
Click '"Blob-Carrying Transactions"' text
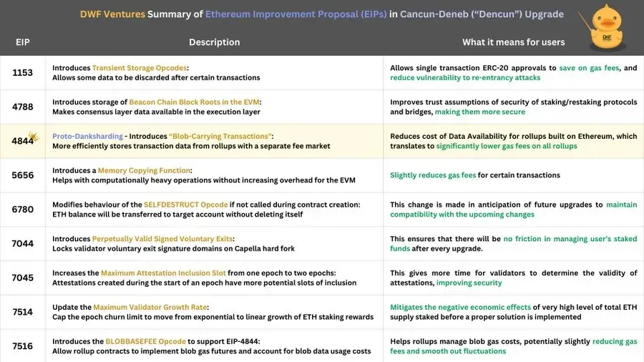click(220, 136)
